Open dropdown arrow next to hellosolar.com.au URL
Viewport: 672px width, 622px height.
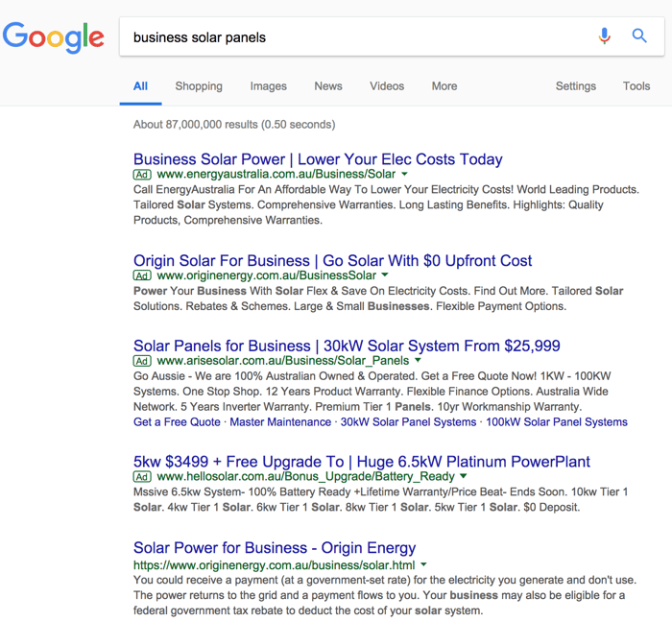click(x=464, y=476)
